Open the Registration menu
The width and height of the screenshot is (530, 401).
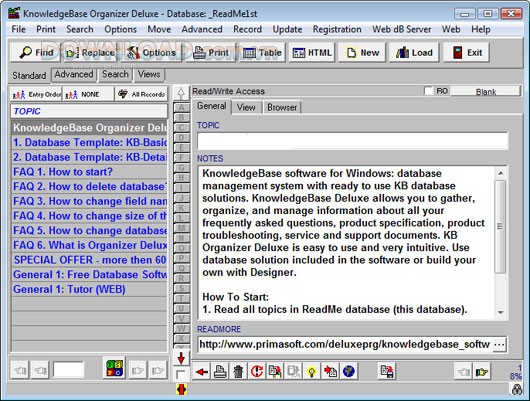[337, 29]
